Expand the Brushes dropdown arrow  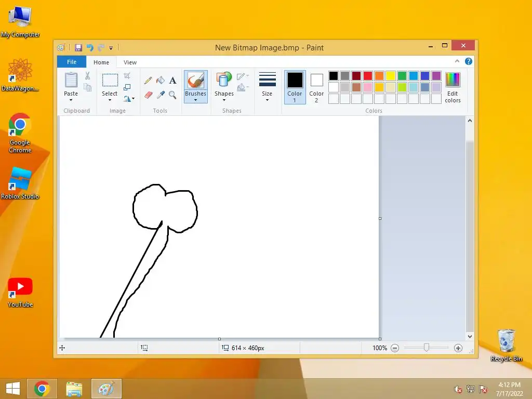tap(195, 100)
